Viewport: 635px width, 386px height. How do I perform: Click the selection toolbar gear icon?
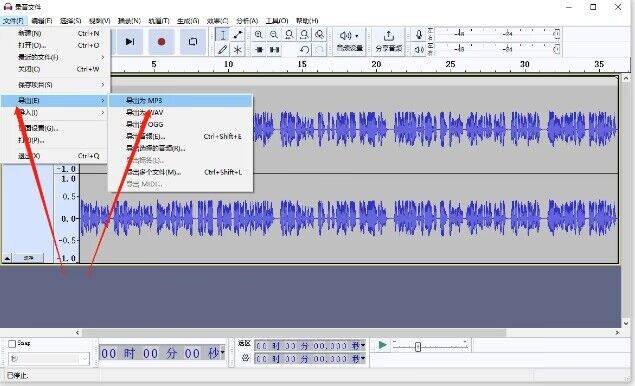point(245,358)
